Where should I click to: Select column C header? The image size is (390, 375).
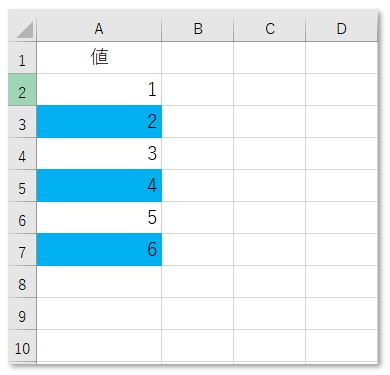[x=270, y=28]
